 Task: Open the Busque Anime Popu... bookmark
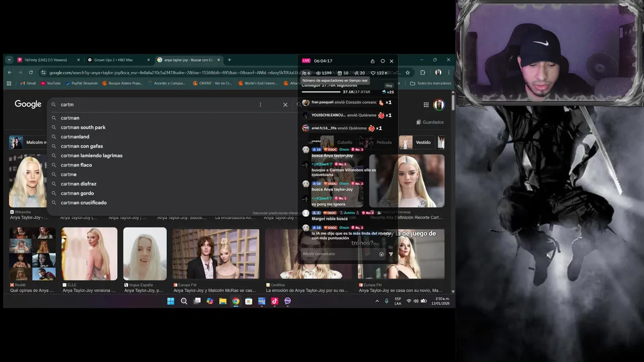click(x=122, y=83)
